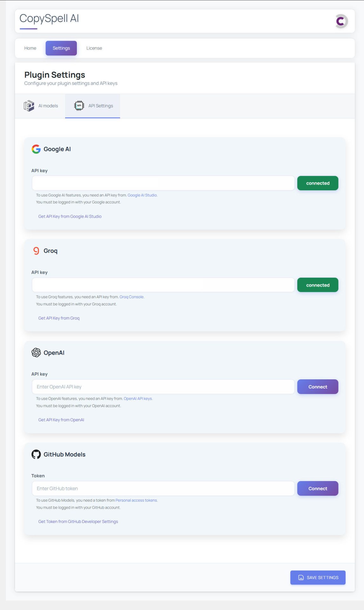Click the AI models cube icon
Viewport: 364px width, 610px height.
tap(29, 106)
